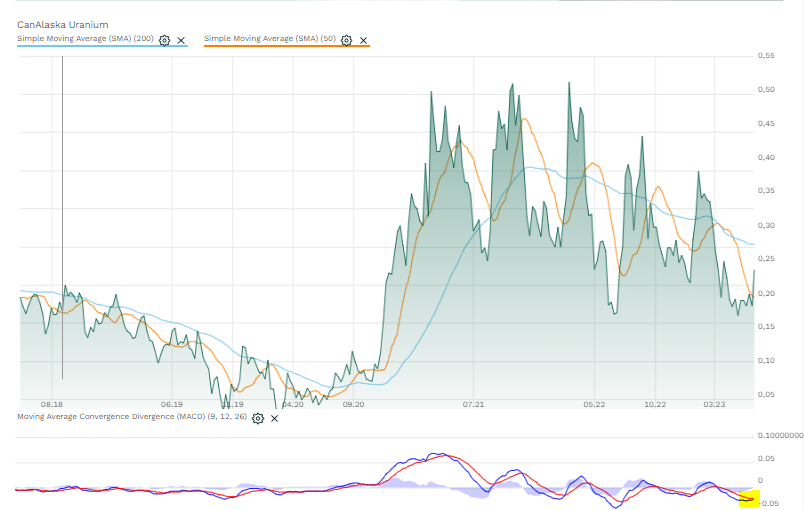This screenshot has height=510, width=804.
Task: Click the 09.20 date label on x-axis
Action: (x=353, y=405)
